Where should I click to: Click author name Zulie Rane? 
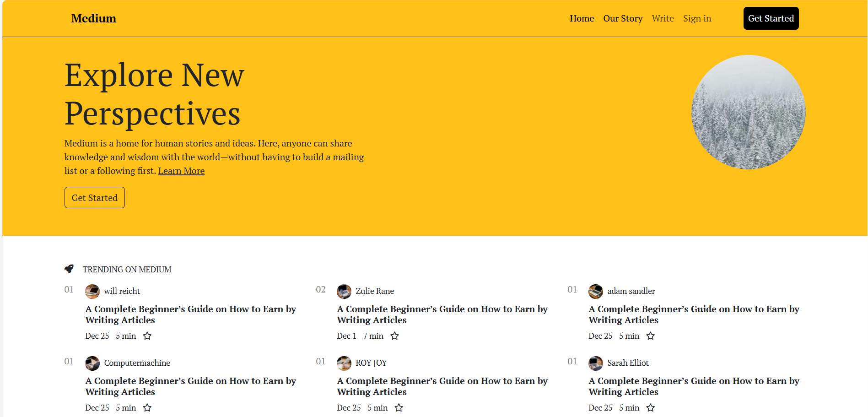pos(375,291)
